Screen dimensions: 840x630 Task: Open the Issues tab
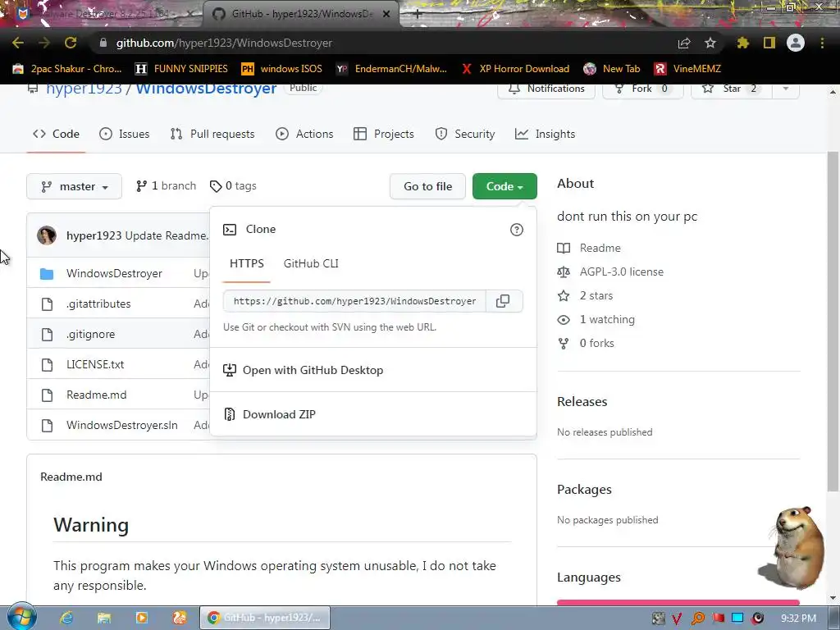point(125,134)
